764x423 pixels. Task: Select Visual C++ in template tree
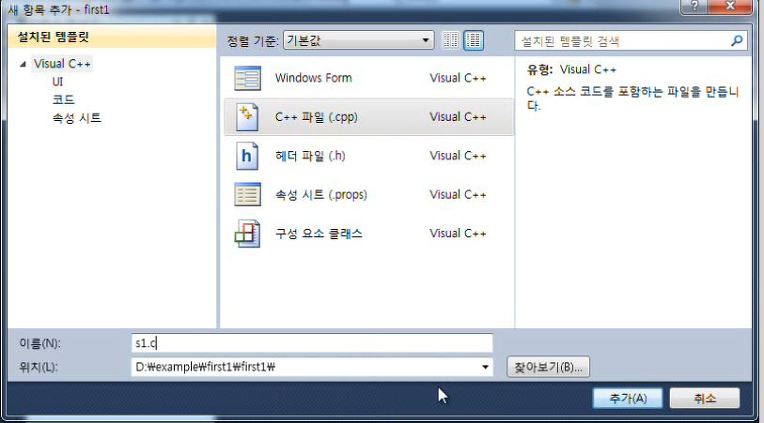[x=62, y=64]
